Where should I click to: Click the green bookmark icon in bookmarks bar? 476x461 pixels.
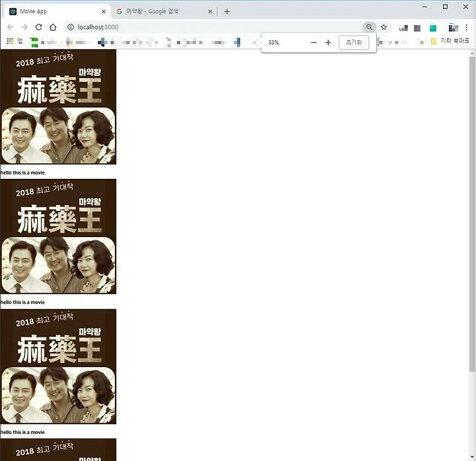tap(34, 42)
